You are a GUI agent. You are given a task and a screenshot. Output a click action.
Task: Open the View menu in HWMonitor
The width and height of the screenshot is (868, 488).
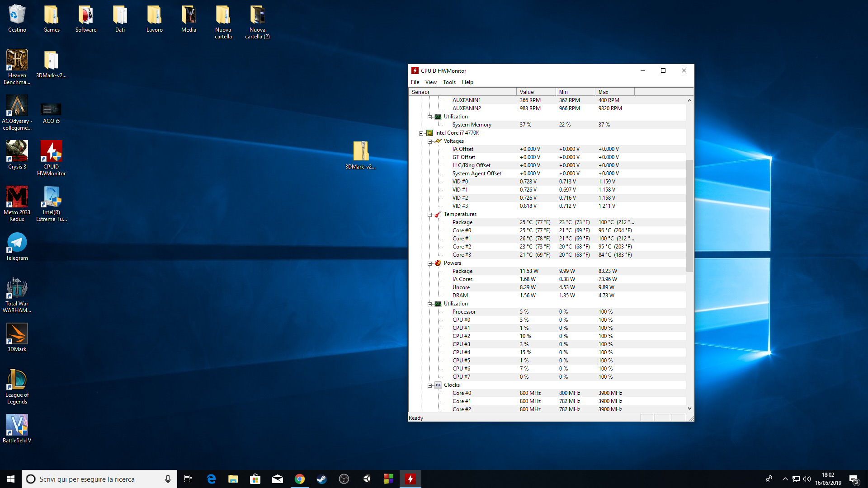(431, 82)
